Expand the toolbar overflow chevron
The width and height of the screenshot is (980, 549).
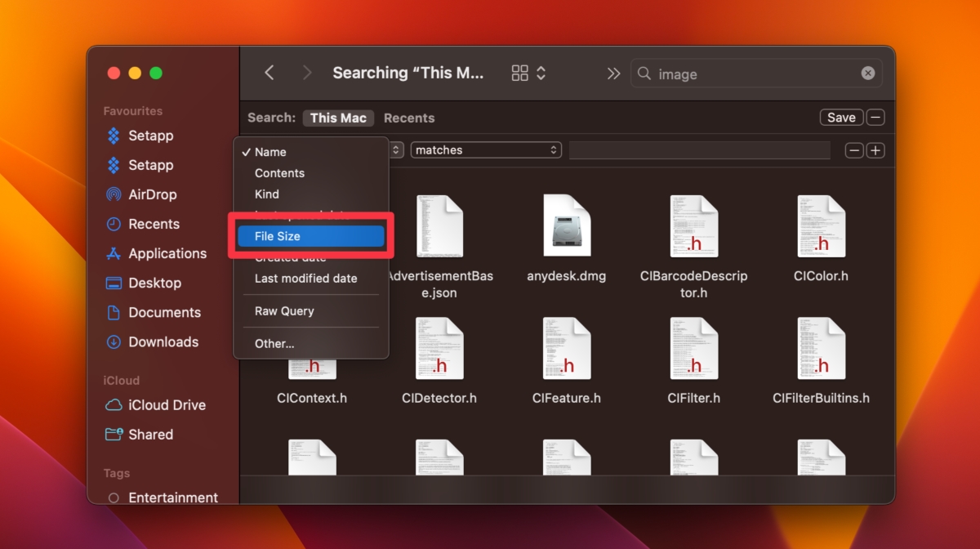(x=613, y=72)
